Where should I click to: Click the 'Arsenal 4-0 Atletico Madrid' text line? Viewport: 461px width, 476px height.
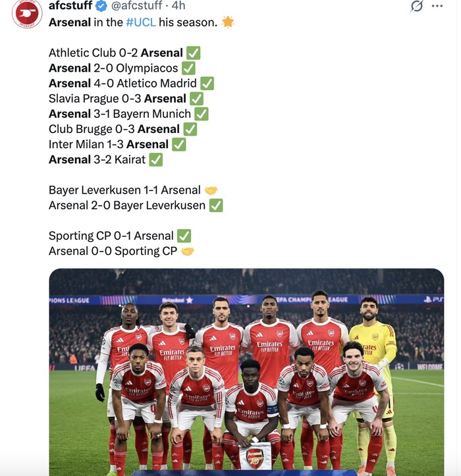point(122,84)
